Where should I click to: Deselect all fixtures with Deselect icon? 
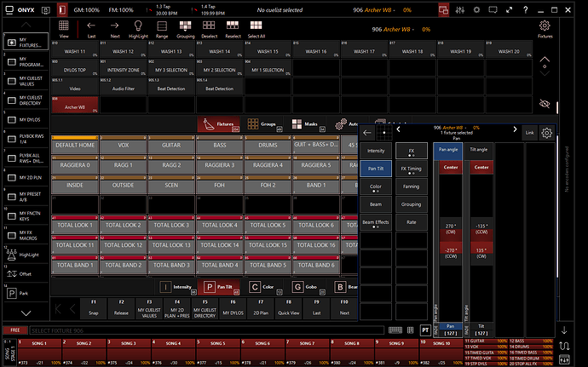209,29
